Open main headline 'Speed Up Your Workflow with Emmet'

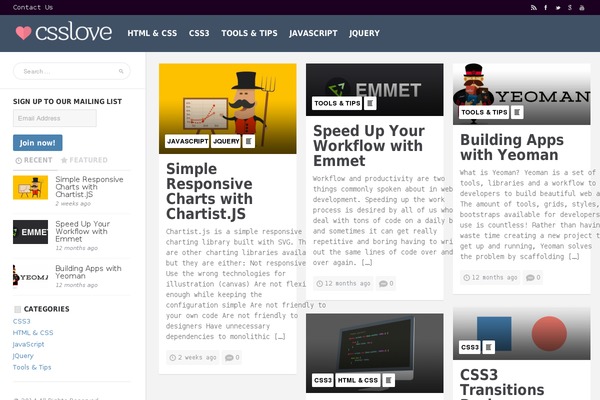[369, 145]
